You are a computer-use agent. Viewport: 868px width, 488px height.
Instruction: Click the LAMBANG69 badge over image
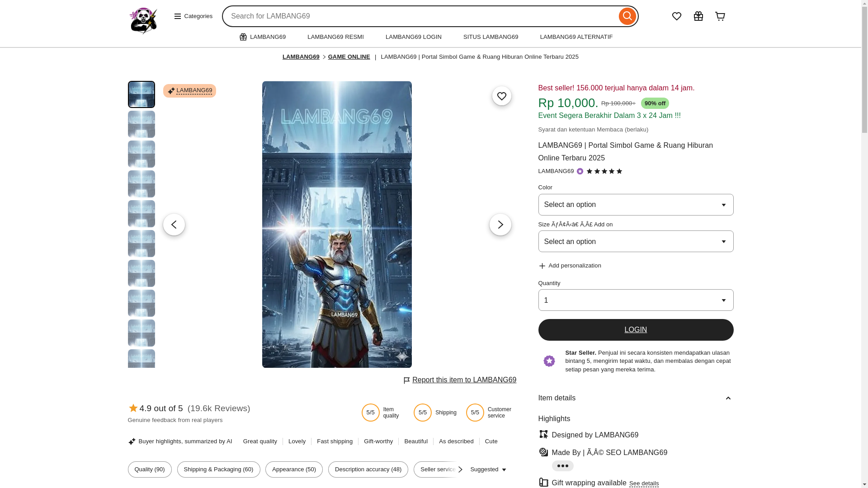[189, 91]
